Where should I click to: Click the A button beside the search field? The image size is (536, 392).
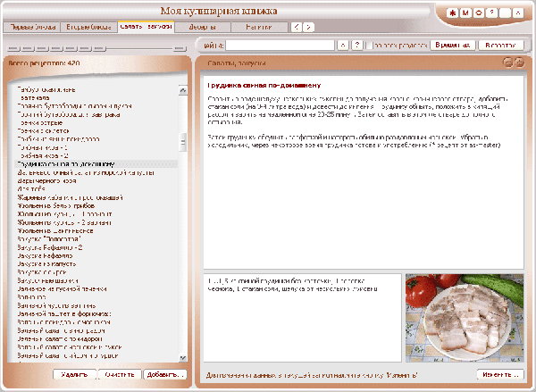click(343, 45)
